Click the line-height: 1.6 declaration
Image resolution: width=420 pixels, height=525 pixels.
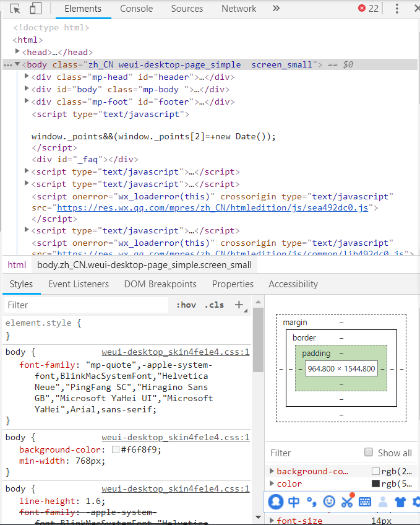coord(62,501)
